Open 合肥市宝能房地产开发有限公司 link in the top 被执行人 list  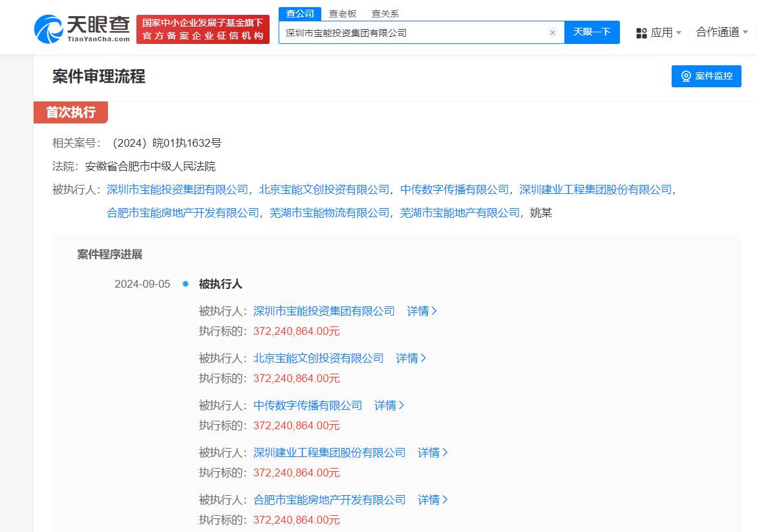[x=182, y=213]
